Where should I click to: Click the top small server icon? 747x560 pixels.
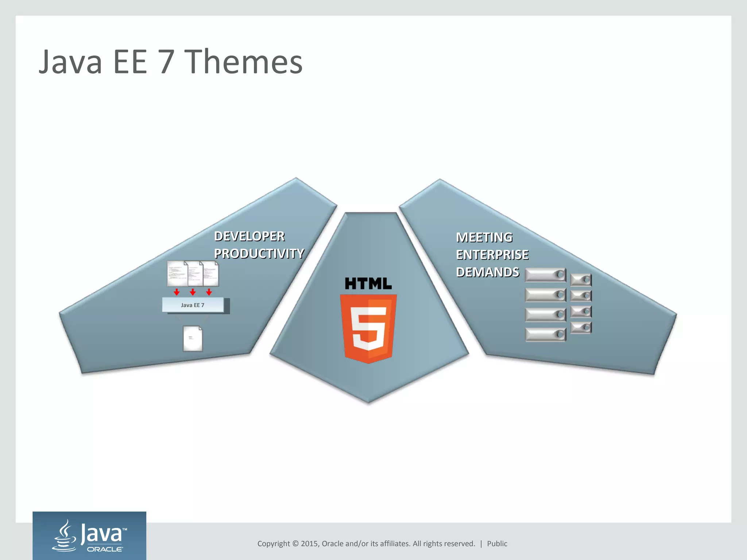tap(581, 280)
